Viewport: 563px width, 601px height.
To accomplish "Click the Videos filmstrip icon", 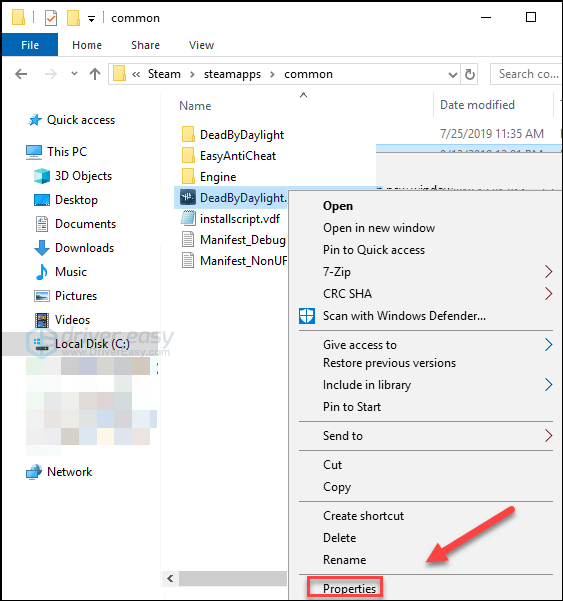I will pyautogui.click(x=42, y=320).
